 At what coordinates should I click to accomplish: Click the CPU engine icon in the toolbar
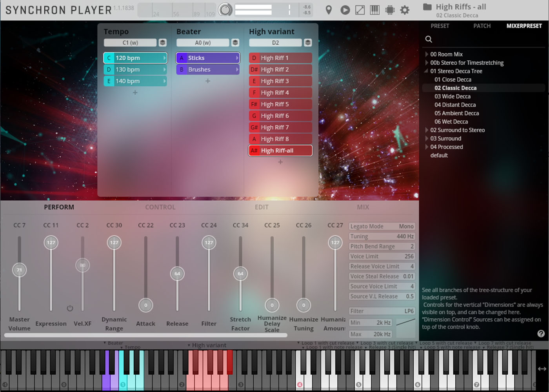point(389,10)
